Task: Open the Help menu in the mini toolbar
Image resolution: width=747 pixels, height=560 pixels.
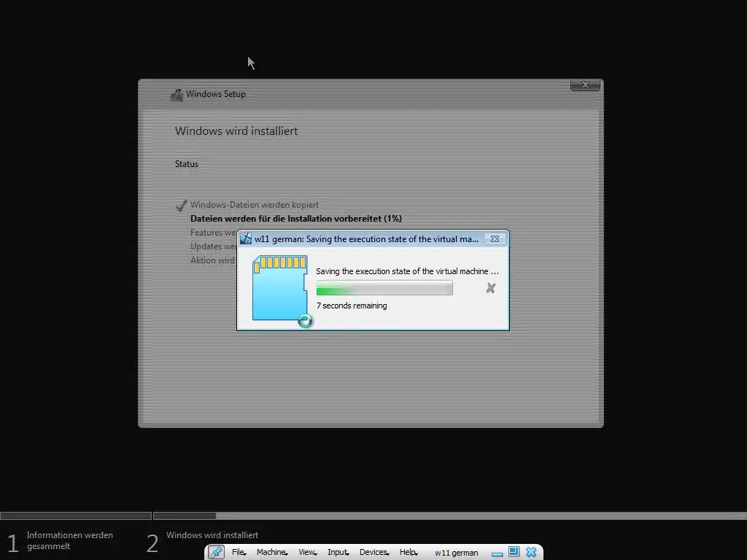Action: click(409, 553)
